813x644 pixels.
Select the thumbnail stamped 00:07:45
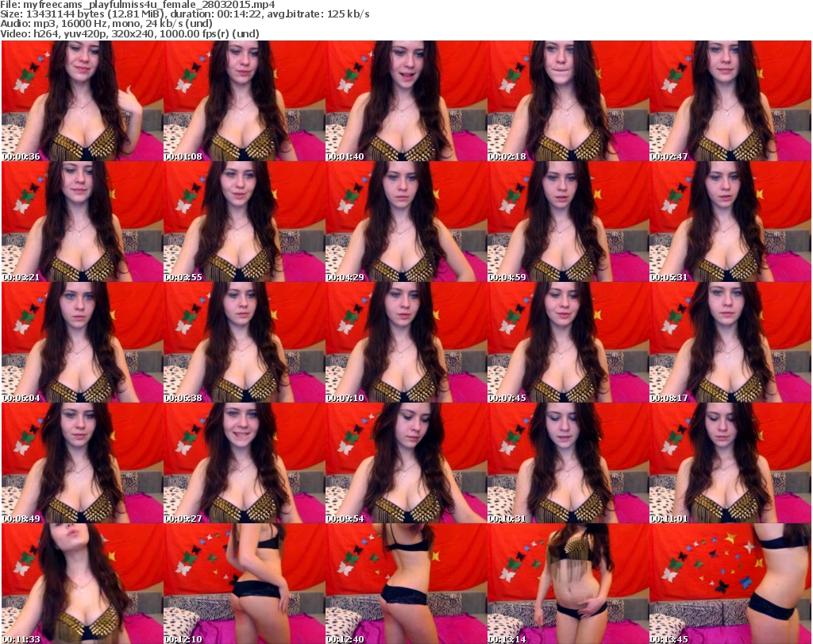(x=568, y=342)
